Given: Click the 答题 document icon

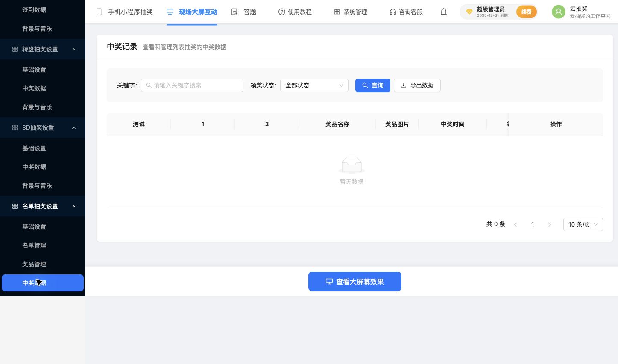Looking at the screenshot, I should click(234, 12).
